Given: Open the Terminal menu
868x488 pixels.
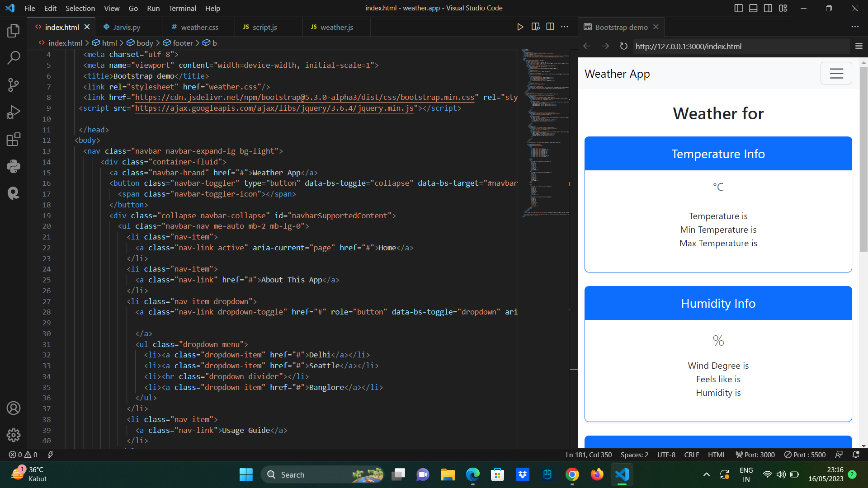Looking at the screenshot, I should pyautogui.click(x=182, y=8).
